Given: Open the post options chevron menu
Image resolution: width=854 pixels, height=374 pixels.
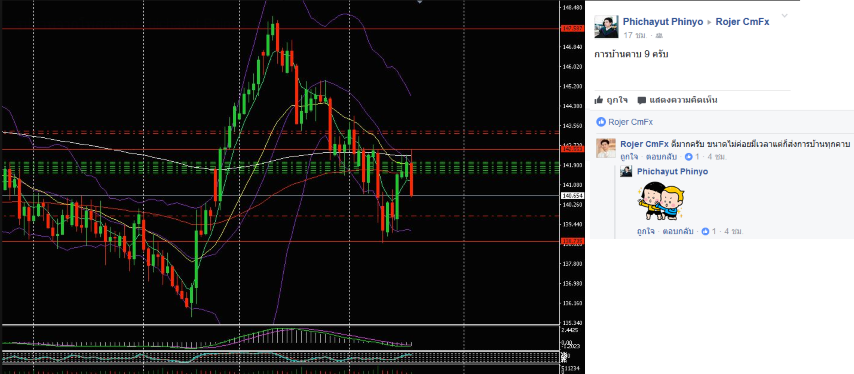Looking at the screenshot, I should point(784,16).
